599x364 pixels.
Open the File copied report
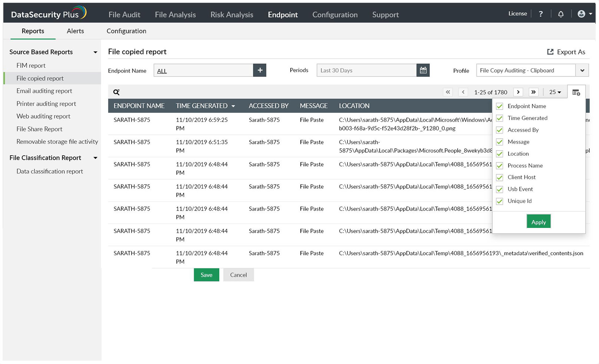(40, 78)
